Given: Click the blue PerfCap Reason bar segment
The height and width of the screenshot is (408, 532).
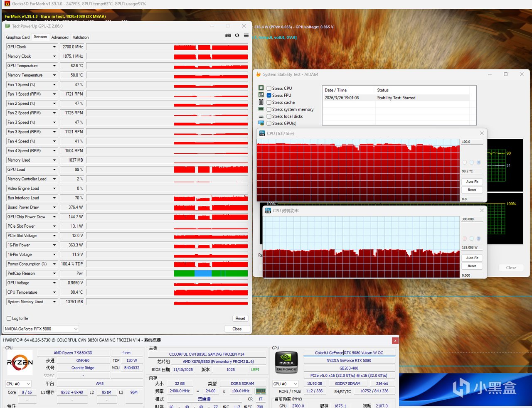Looking at the screenshot, I should coord(203,273).
